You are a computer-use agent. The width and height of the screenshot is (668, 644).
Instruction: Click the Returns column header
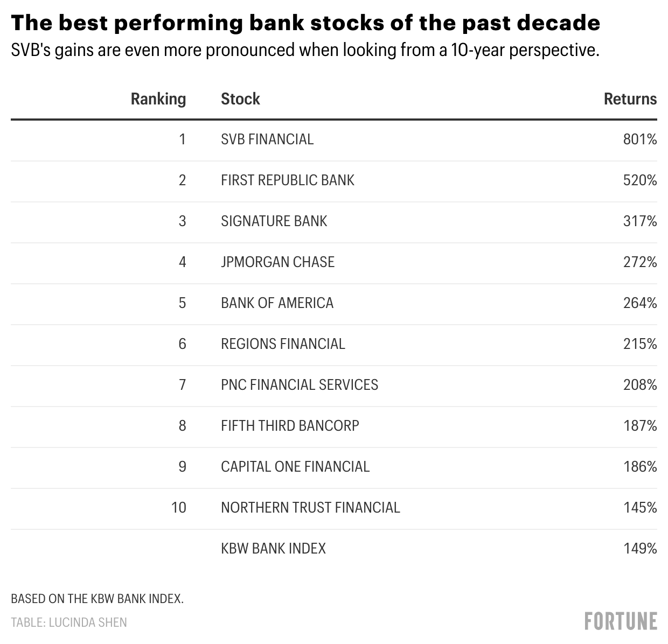(x=630, y=99)
